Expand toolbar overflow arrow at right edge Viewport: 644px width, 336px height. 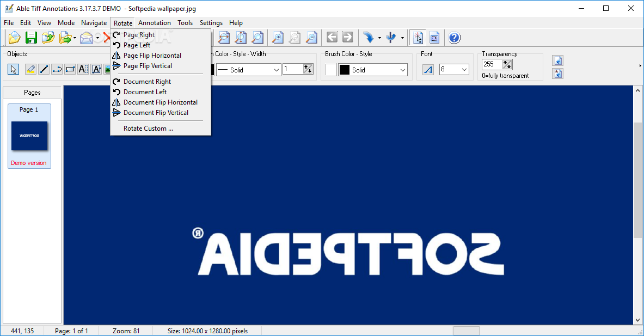click(x=640, y=66)
